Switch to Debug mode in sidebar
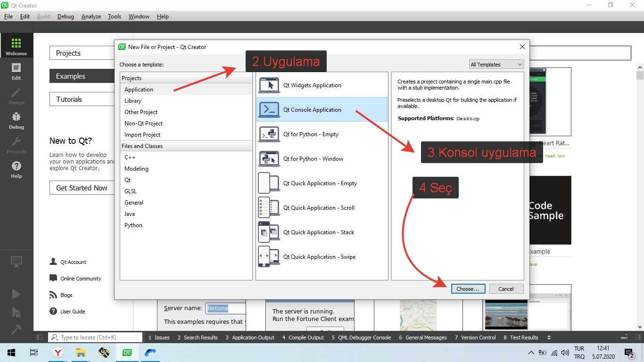644x362 pixels. point(17,120)
